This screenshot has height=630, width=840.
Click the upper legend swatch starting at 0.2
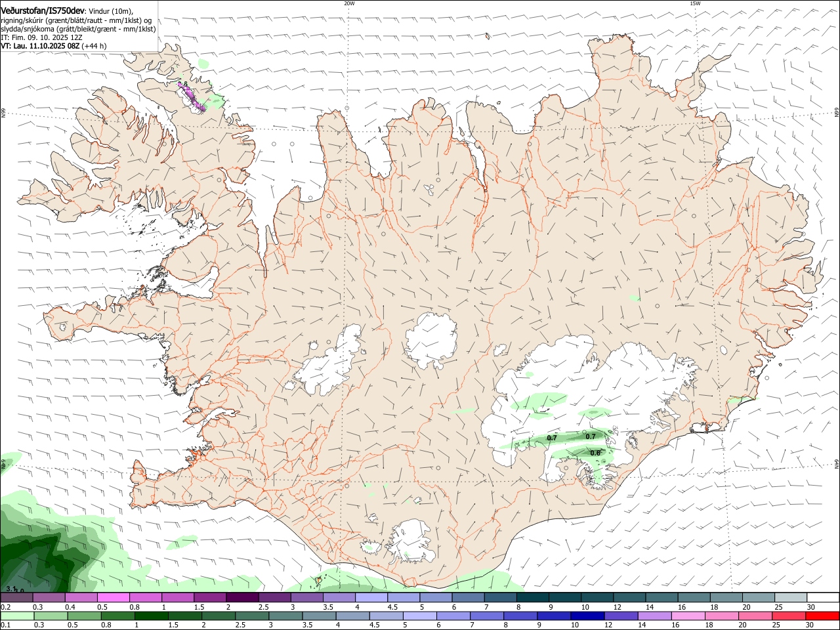tap(16, 598)
